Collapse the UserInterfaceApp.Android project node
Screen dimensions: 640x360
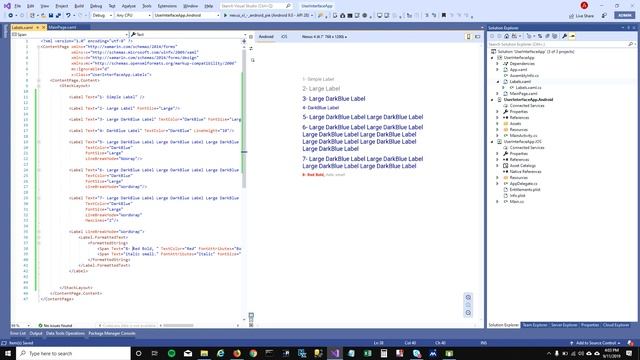point(492,100)
